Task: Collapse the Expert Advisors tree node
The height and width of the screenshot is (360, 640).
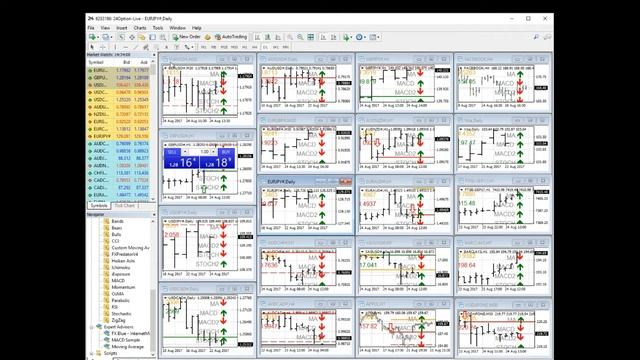Action: (x=91, y=327)
